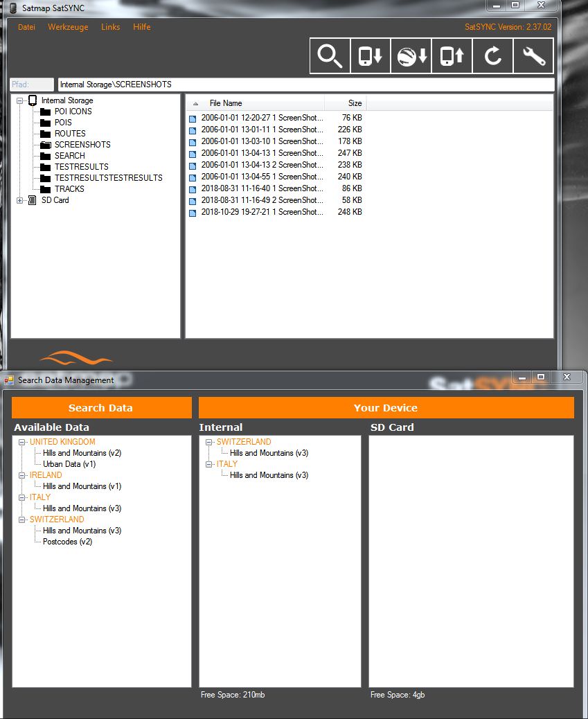Viewport: 588px width, 719px height.
Task: Collapse the Internal Storage tree node
Action: [19, 100]
